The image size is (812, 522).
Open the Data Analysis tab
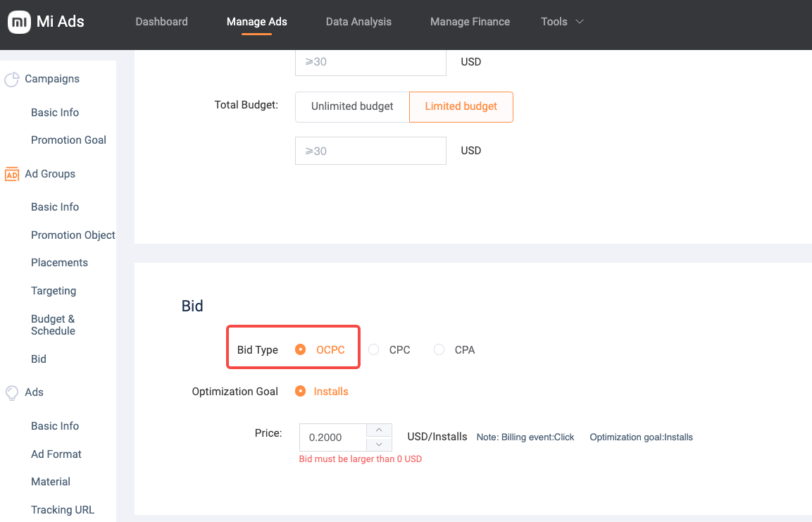358,22
